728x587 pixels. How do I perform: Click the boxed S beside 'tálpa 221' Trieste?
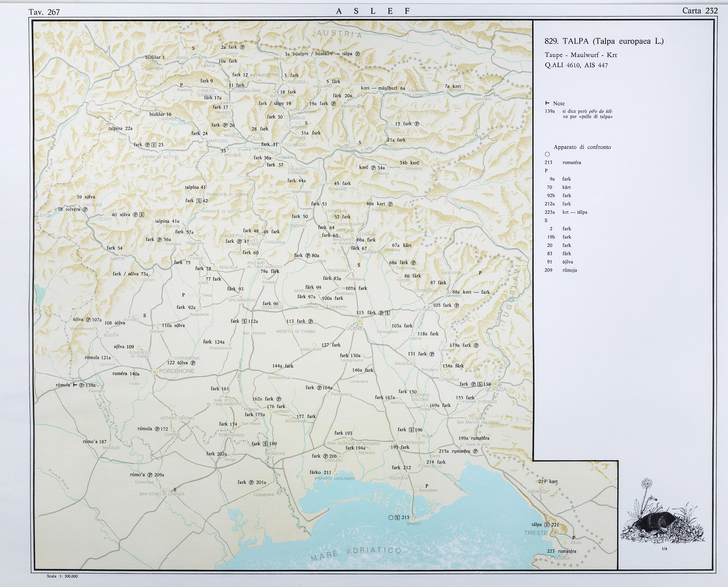547,525
